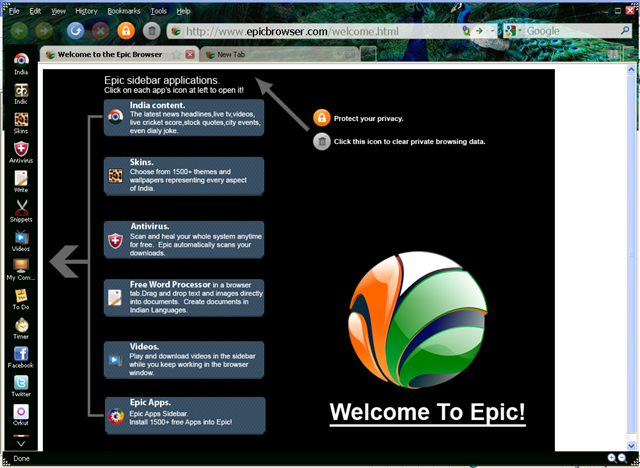Screen dimensions: 640x468
Task: Open the Facebook sidebar app
Action: point(21,357)
